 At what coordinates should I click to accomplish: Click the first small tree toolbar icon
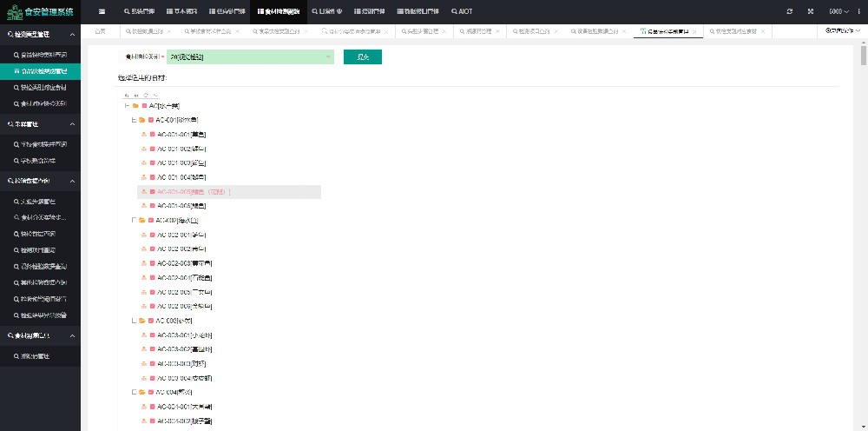(x=127, y=94)
